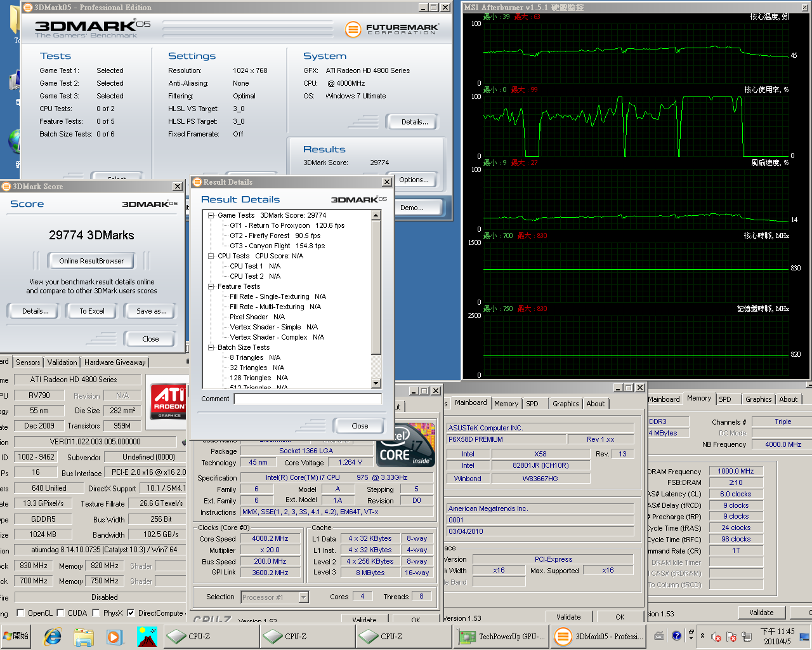Viewport: 812px width, 650px height.
Task: Click Close button in Result Details dialog
Action: click(x=360, y=426)
